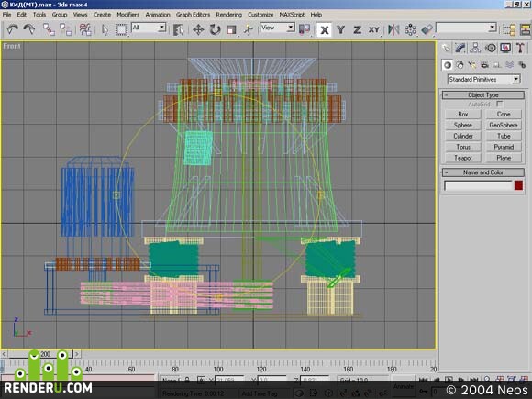Open the View coordinate system dropdown
The width and height of the screenshot is (532, 399).
click(277, 28)
